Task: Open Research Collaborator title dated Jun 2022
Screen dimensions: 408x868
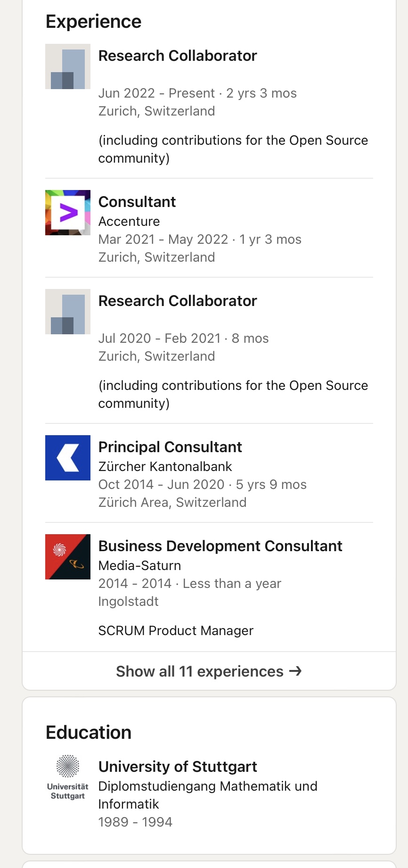Action: coord(178,56)
